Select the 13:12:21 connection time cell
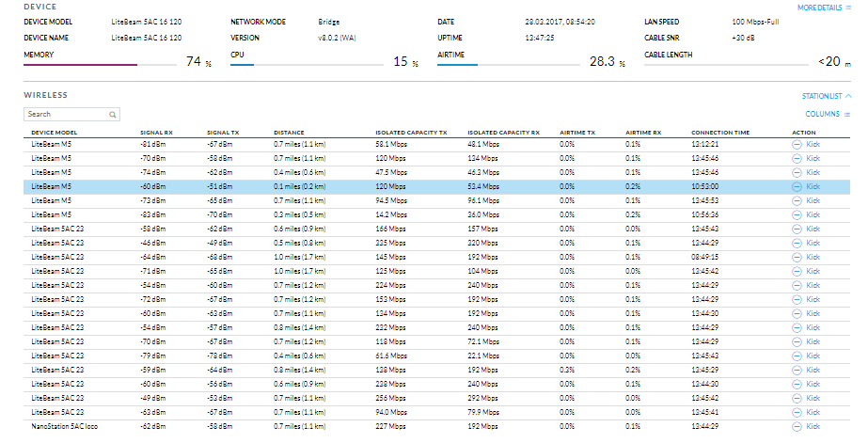The image size is (868, 443). click(x=705, y=144)
